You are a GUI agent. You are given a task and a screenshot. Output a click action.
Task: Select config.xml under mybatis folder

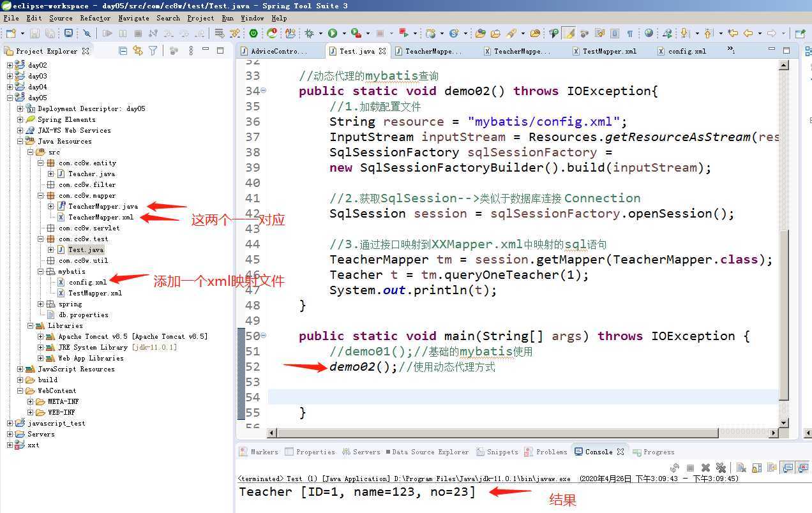click(x=88, y=283)
